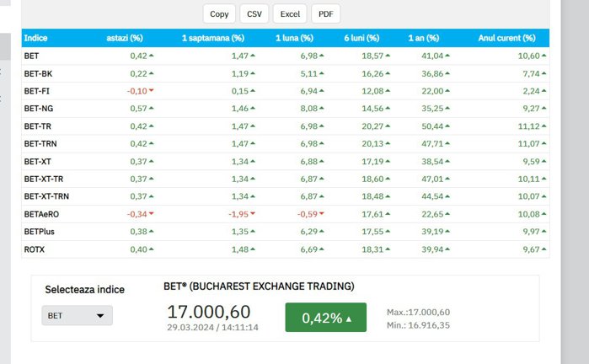Sort table by 6 luni (%)

tap(361, 38)
